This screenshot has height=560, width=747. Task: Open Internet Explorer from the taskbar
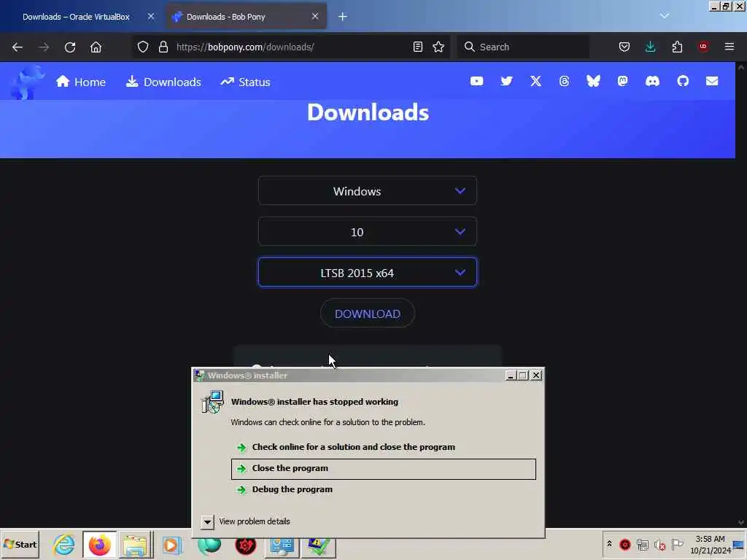click(x=64, y=544)
